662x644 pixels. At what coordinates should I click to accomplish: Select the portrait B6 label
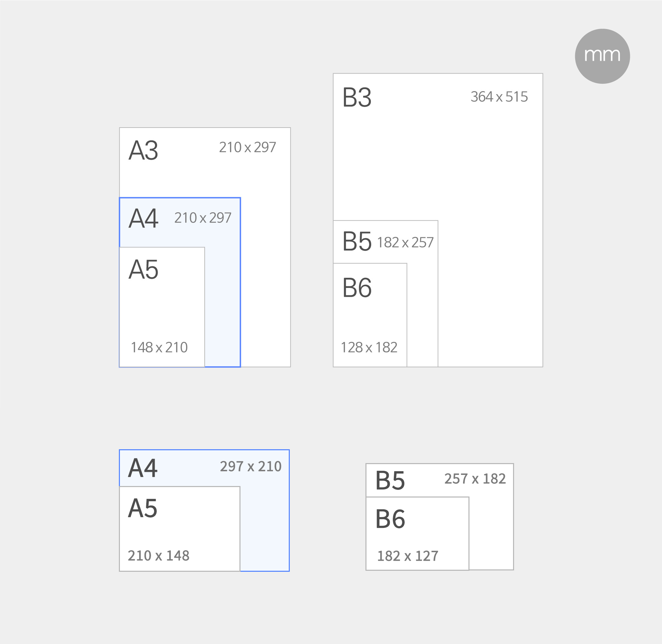[x=357, y=288]
